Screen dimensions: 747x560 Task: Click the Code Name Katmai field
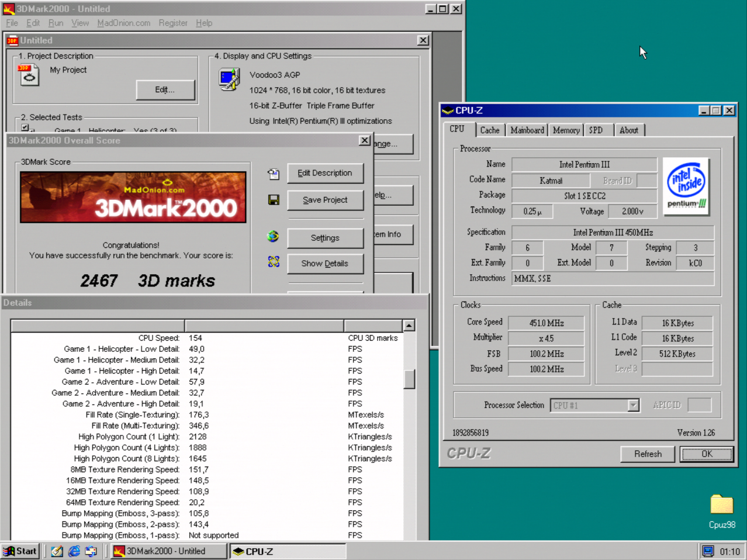click(551, 181)
